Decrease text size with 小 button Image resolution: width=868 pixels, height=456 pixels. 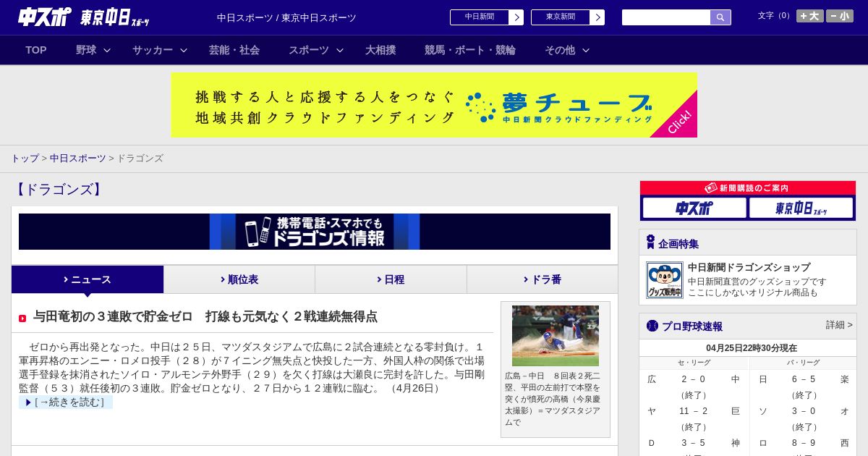840,16
